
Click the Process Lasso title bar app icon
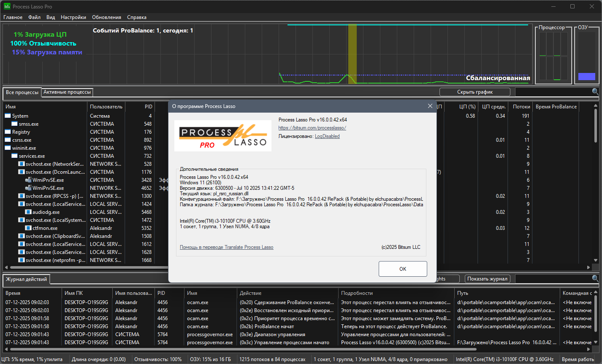(x=7, y=6)
